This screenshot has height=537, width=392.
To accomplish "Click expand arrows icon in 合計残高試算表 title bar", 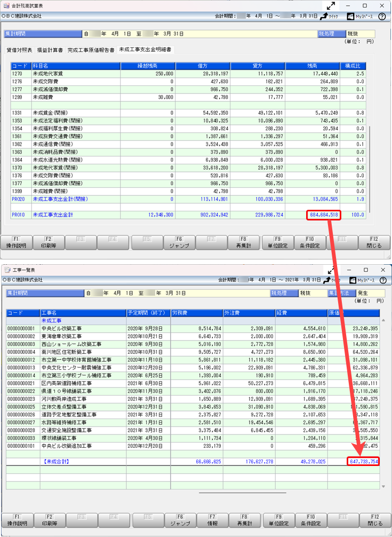I will click(331, 6).
